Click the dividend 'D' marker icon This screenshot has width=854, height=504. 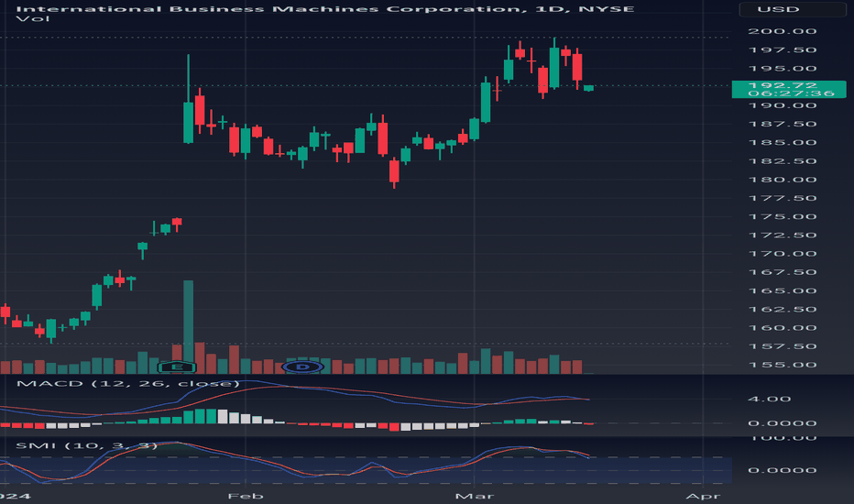click(x=302, y=367)
